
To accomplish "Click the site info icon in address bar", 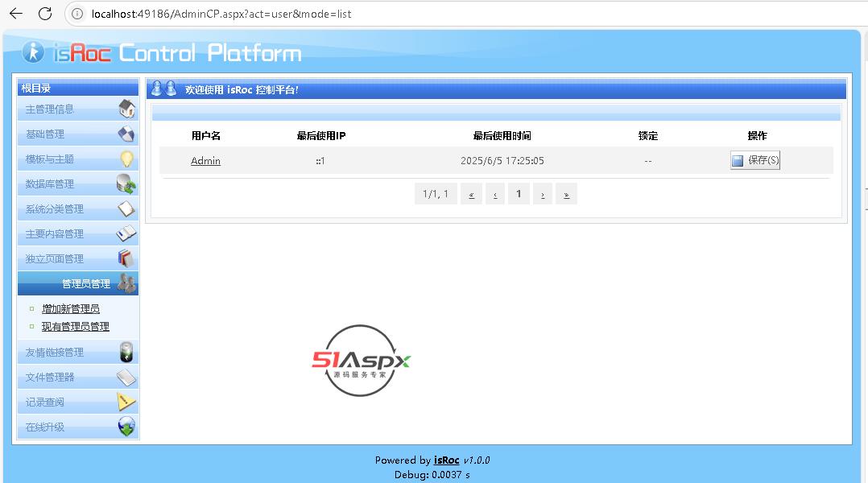I will point(77,14).
